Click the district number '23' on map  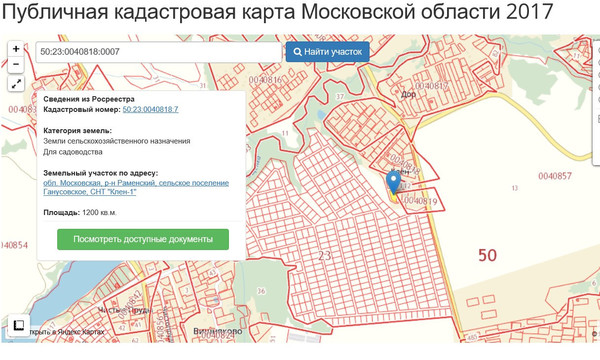324,256
